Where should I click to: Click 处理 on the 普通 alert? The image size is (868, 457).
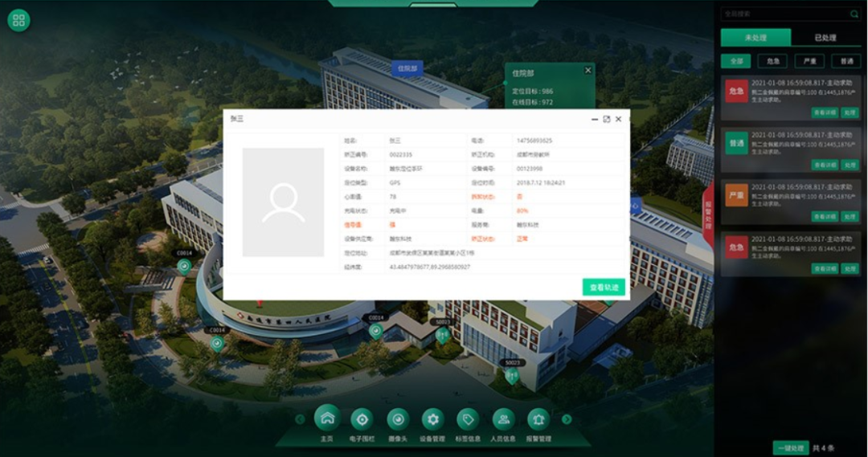click(x=850, y=165)
